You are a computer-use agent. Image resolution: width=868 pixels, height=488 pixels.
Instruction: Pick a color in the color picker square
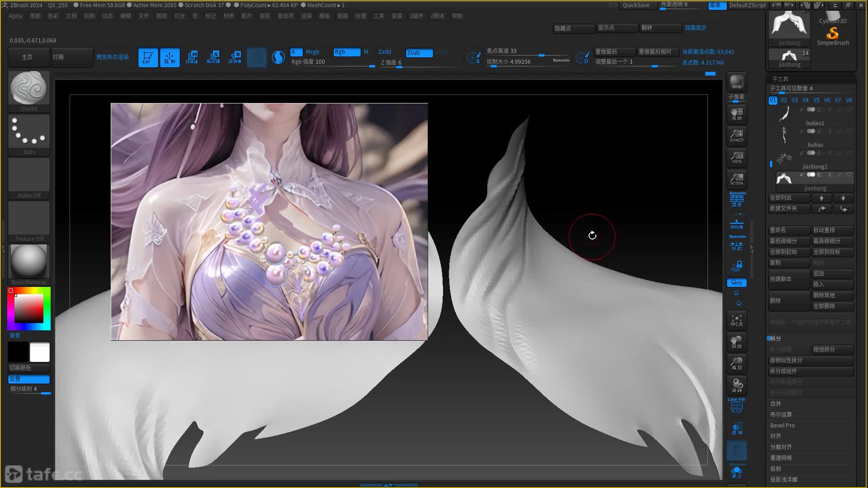[x=29, y=308]
